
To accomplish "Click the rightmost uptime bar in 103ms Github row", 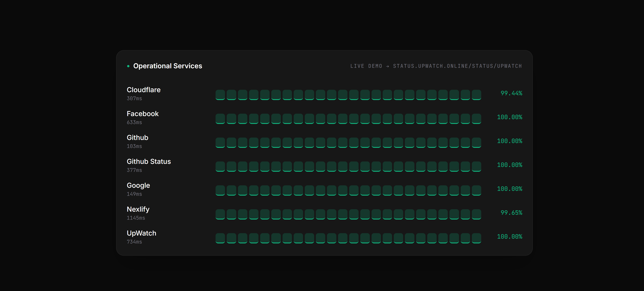I will click(x=476, y=143).
